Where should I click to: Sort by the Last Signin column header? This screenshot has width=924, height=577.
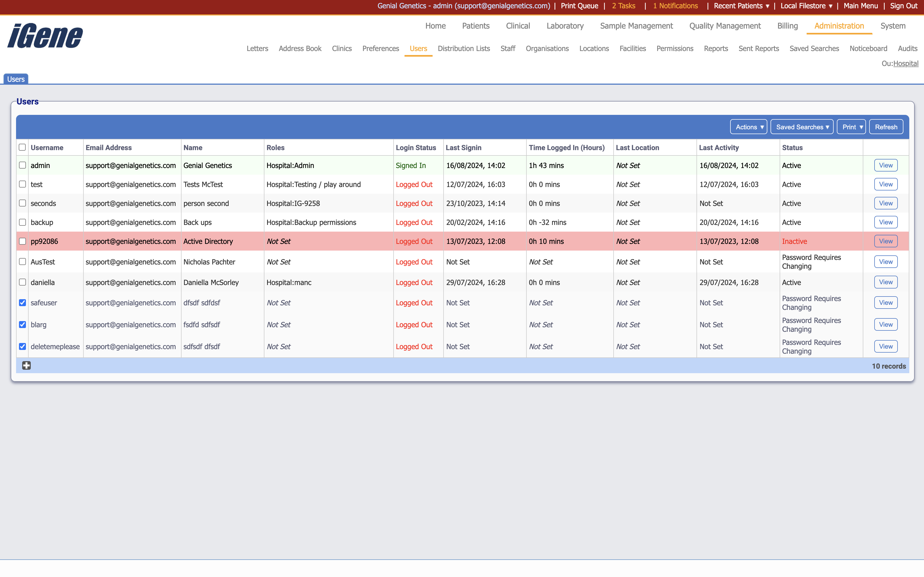click(464, 148)
